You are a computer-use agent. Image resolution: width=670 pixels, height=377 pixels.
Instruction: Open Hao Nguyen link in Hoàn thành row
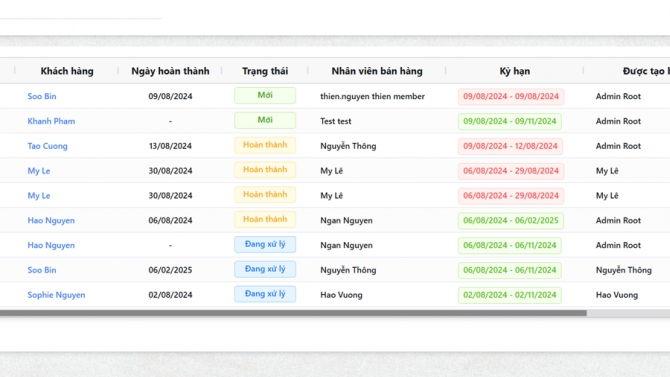[51, 220]
